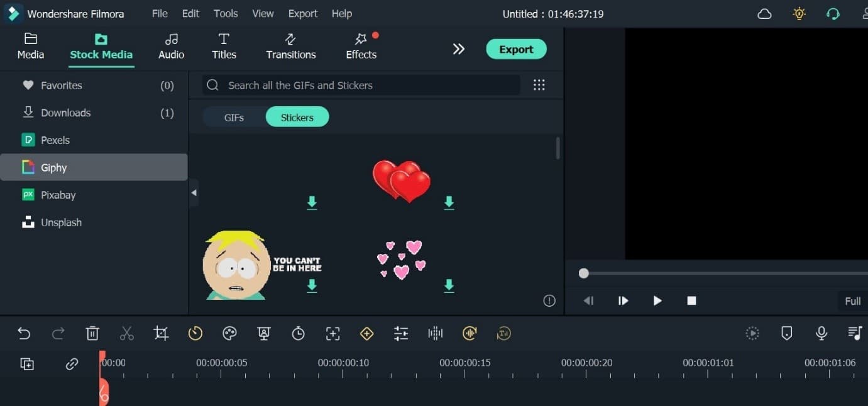Select the Stickers toggle

(x=297, y=118)
